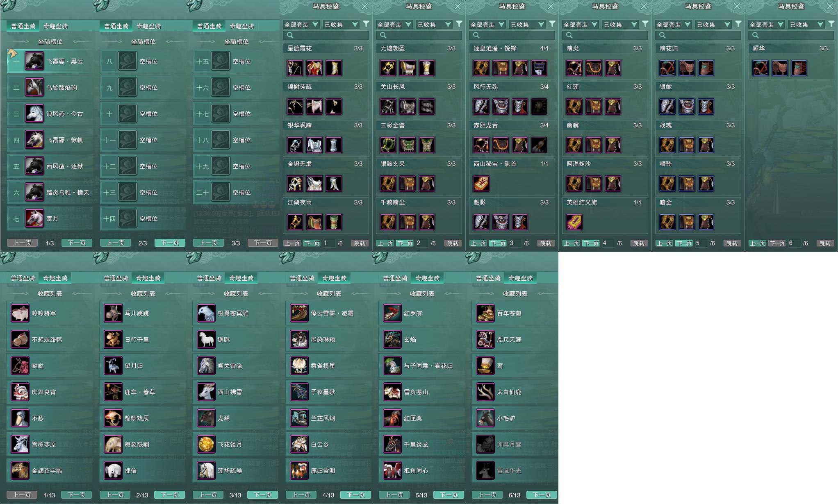The width and height of the screenshot is (838, 504).
Task: Select the 浪风燕·今古 mount icon
Action: pyautogui.click(x=34, y=114)
